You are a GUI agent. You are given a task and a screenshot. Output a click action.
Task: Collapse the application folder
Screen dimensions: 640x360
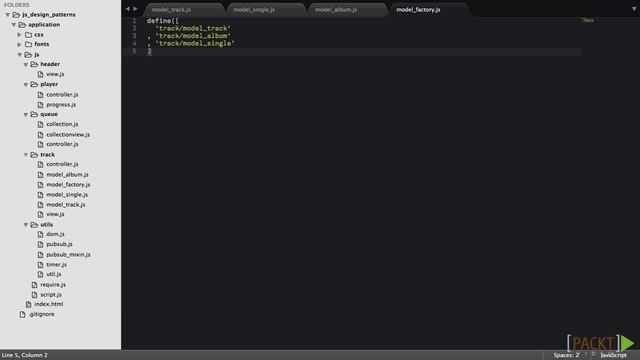pos(13,25)
